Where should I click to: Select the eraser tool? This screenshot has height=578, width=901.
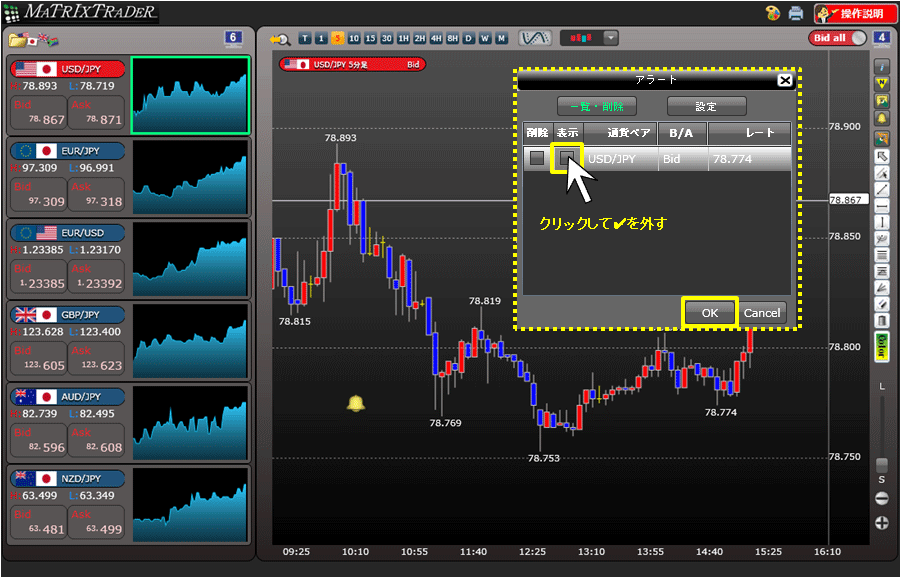click(x=881, y=303)
